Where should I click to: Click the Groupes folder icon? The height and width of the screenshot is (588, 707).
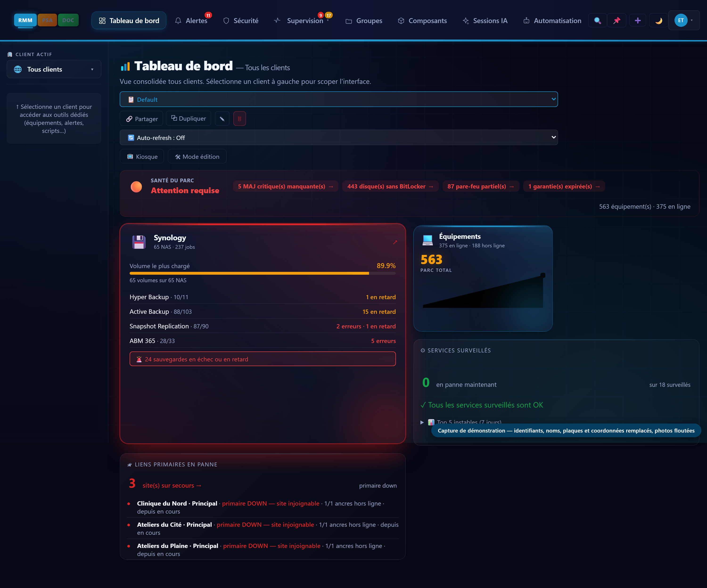click(349, 21)
